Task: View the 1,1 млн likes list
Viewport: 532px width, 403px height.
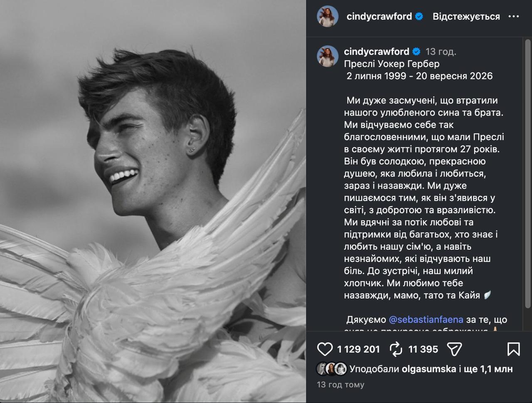Action: [x=496, y=369]
